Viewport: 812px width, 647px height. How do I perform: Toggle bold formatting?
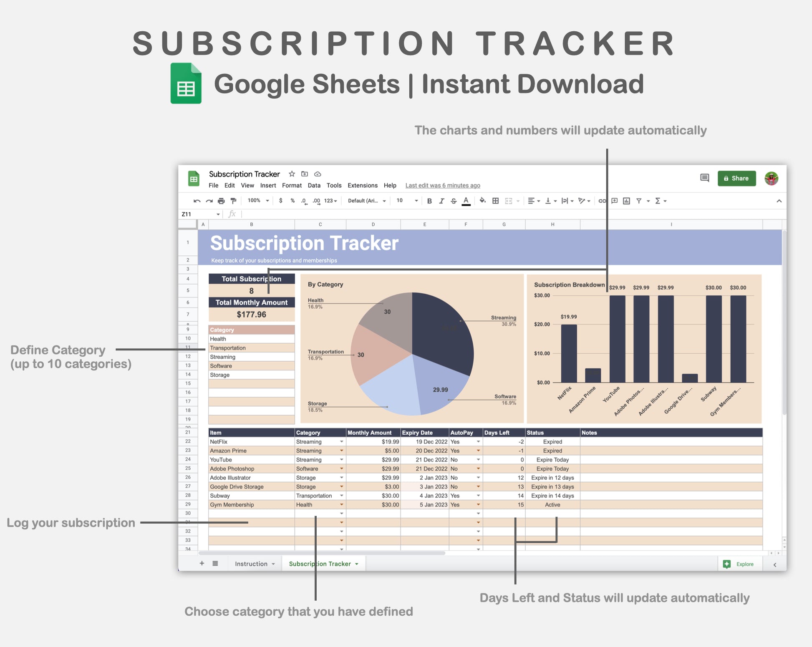click(429, 201)
